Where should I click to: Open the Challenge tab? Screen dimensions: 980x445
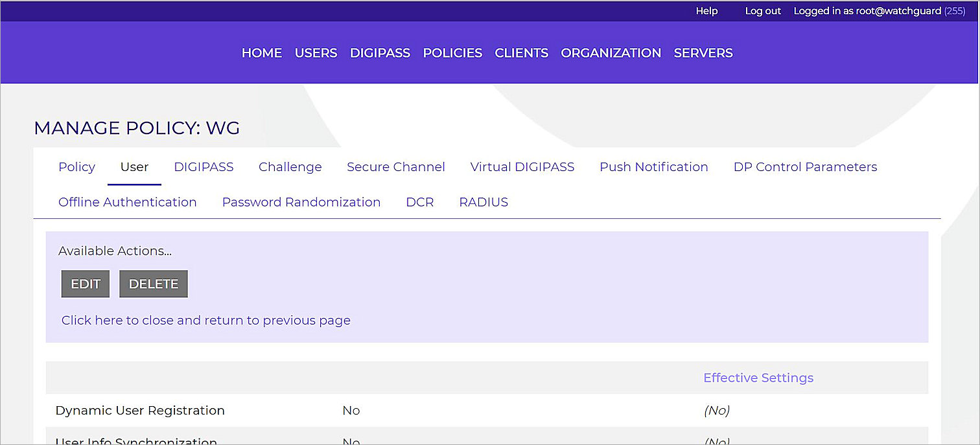tap(290, 167)
